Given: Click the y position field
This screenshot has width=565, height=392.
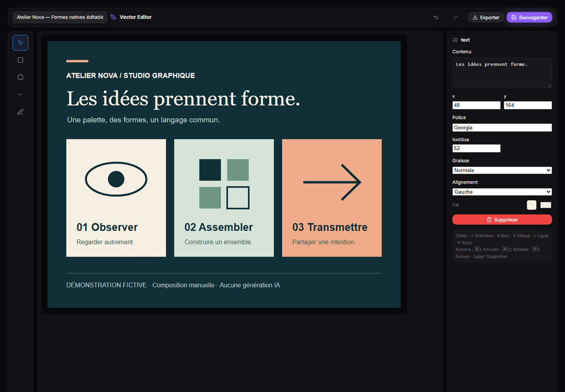Looking at the screenshot, I should click(528, 105).
